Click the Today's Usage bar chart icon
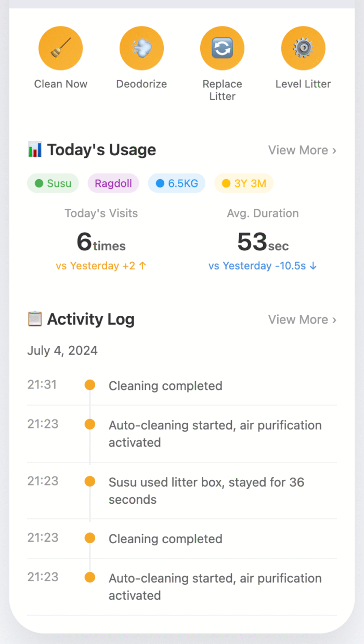Image resolution: width=364 pixels, height=644 pixels. (35, 150)
